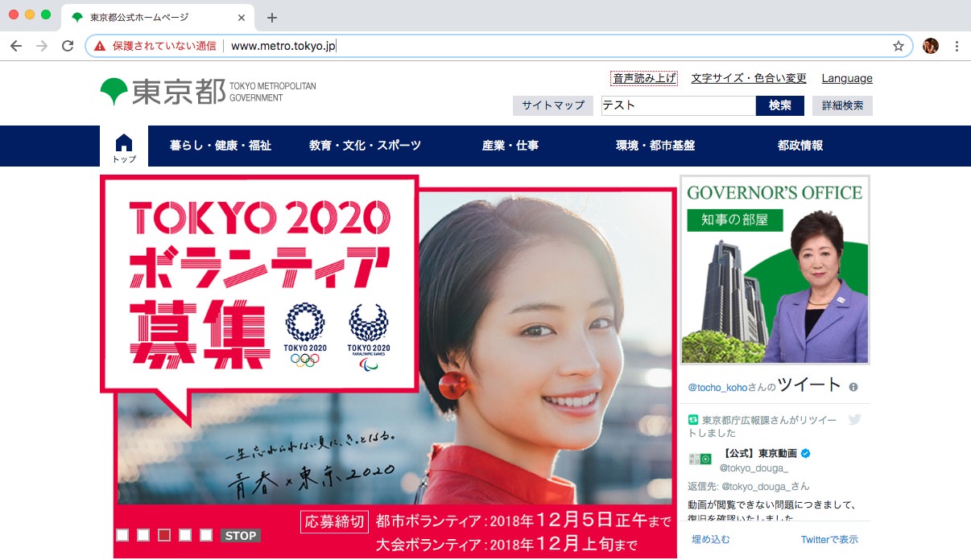
Task: Click the Twitter bird icon
Action: click(854, 419)
